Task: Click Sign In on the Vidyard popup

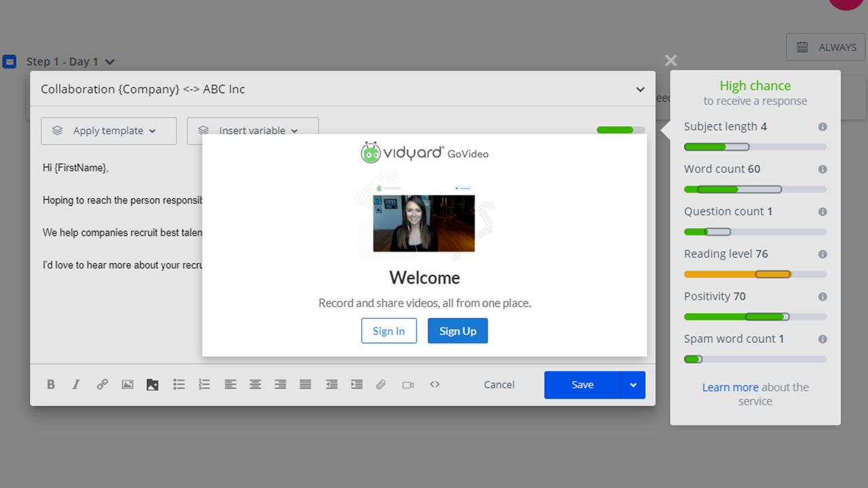Action: (x=389, y=331)
